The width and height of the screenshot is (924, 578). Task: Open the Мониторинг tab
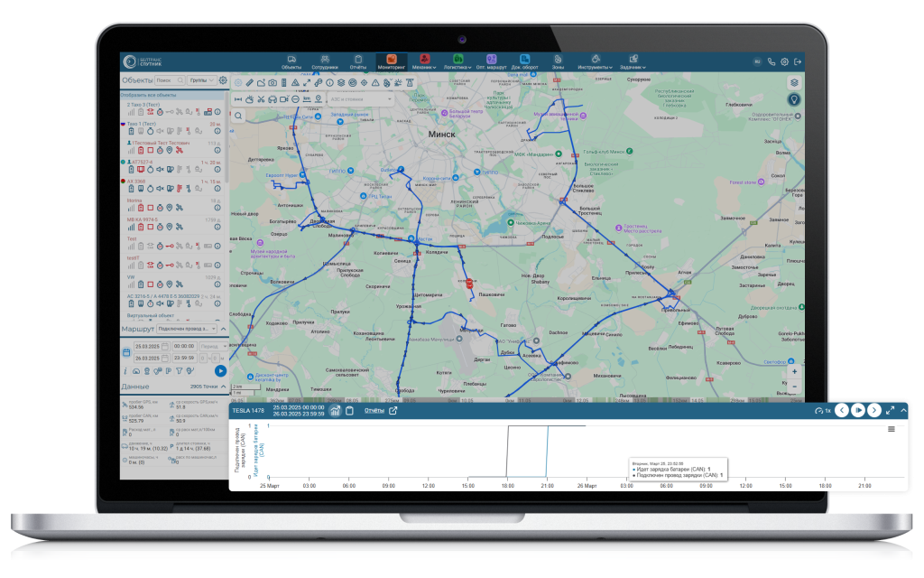click(392, 61)
